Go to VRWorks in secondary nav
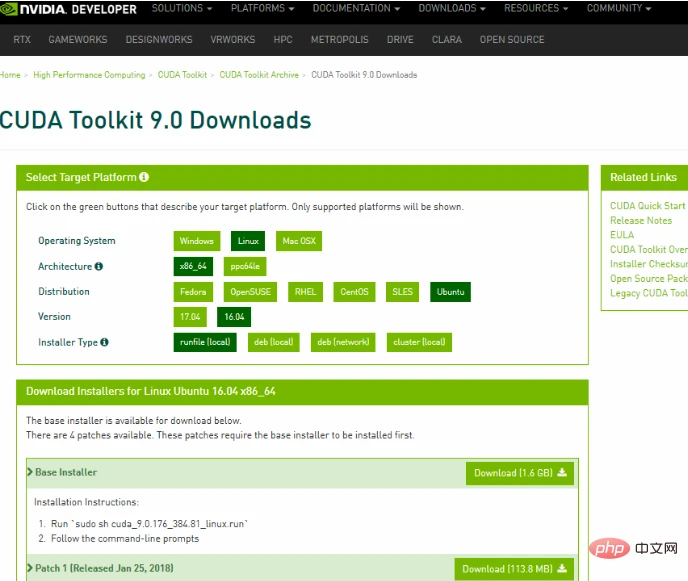Viewport: 688px width, 581px height. point(233,39)
